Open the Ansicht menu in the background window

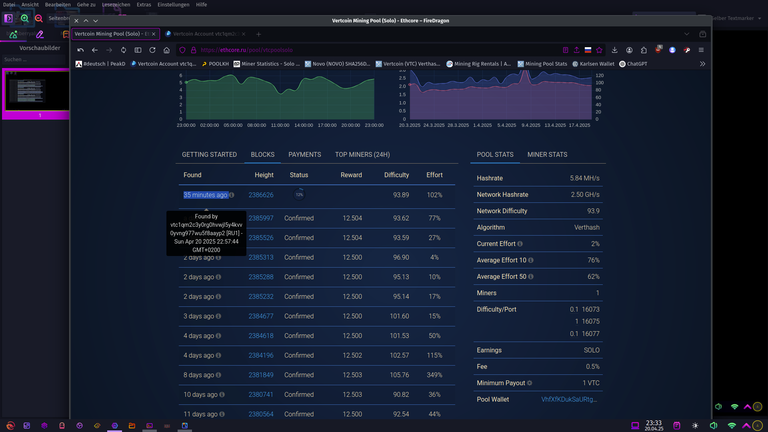pyautogui.click(x=30, y=4)
